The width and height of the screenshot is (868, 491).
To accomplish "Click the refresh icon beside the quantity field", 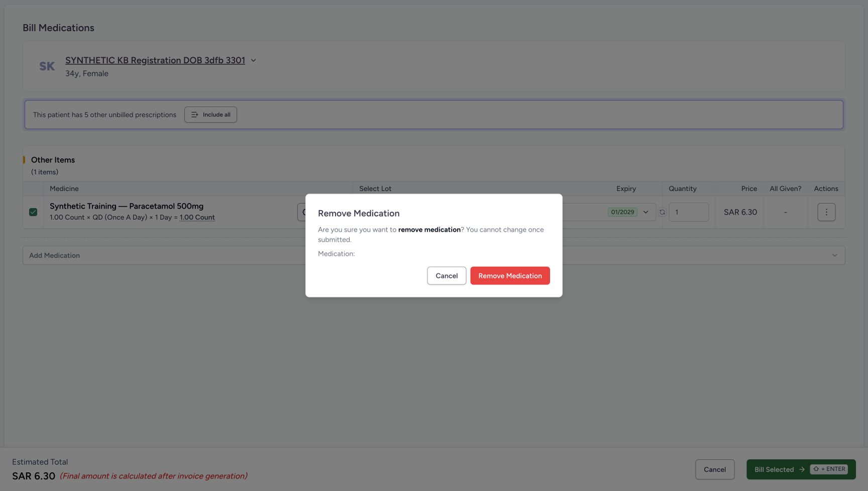I will pos(662,212).
